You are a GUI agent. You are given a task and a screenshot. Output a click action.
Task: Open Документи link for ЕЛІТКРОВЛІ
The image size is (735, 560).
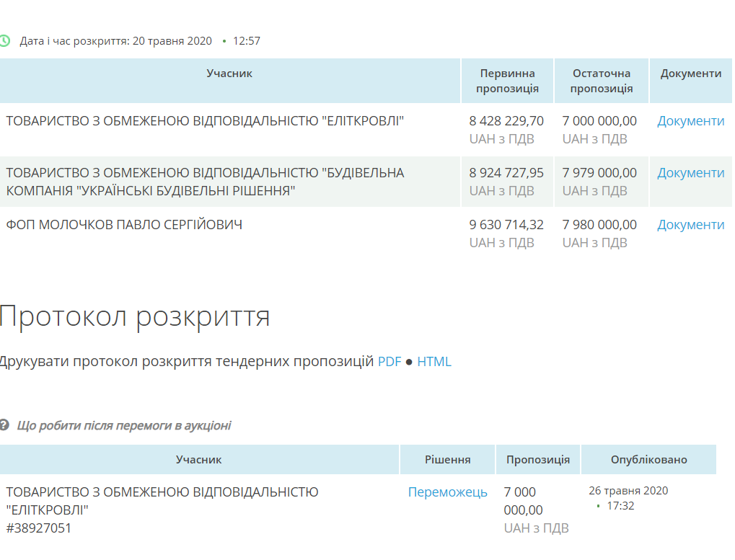pyautogui.click(x=690, y=121)
